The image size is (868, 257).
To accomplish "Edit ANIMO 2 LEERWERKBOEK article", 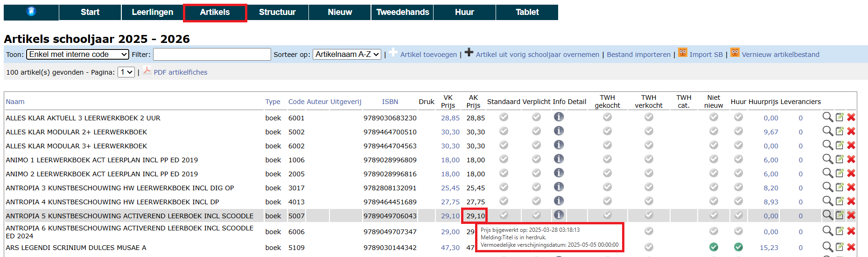I will click(x=840, y=174).
